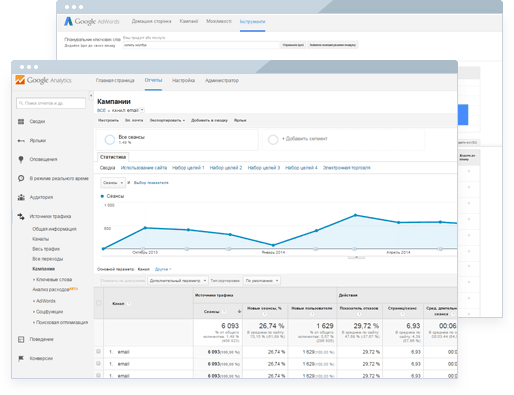Open Все переходы in the sidebar
Screen dimensions: 514x395
(x=48, y=259)
